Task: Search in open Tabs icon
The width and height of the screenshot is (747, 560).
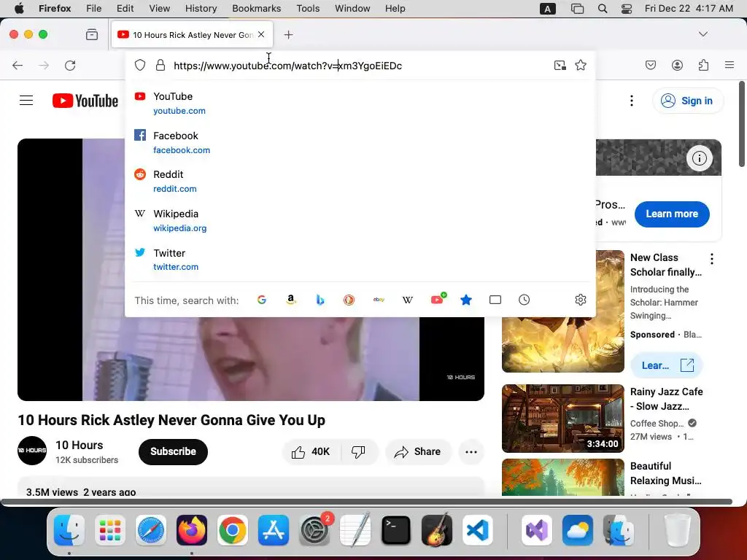Action: pos(495,300)
